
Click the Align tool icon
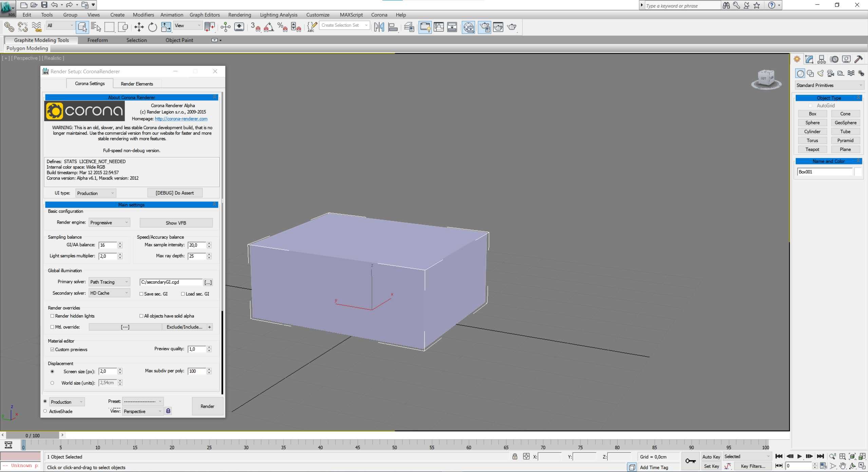tap(393, 27)
